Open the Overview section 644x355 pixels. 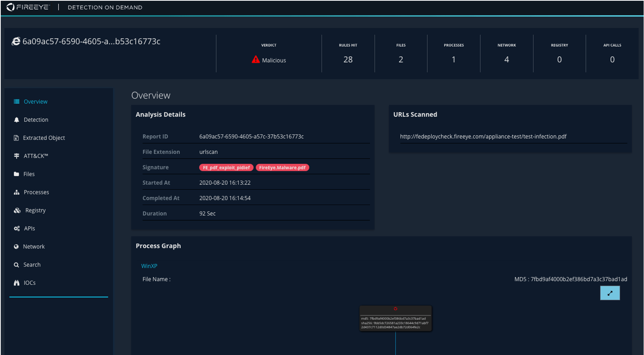[x=36, y=102]
